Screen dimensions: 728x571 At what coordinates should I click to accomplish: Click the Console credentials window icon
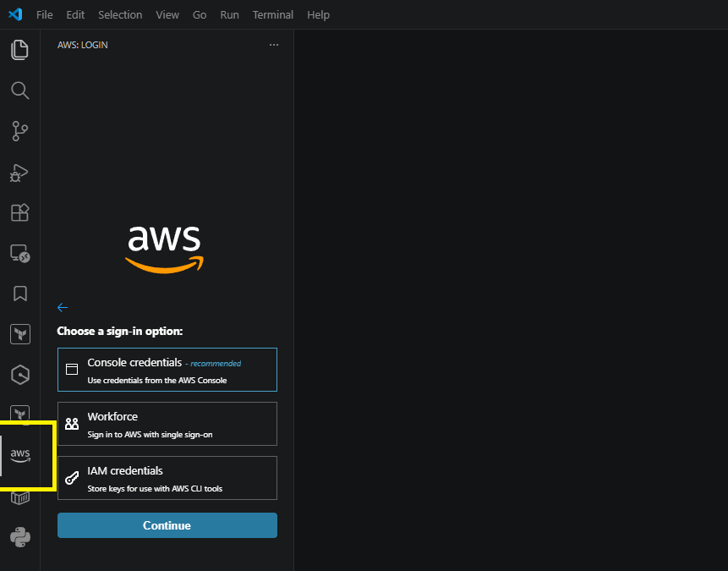pyautogui.click(x=72, y=370)
